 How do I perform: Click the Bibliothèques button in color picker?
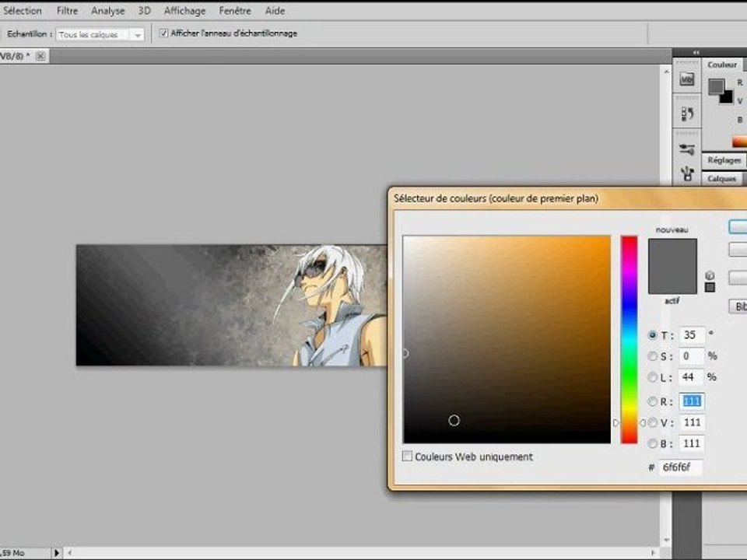point(738,306)
